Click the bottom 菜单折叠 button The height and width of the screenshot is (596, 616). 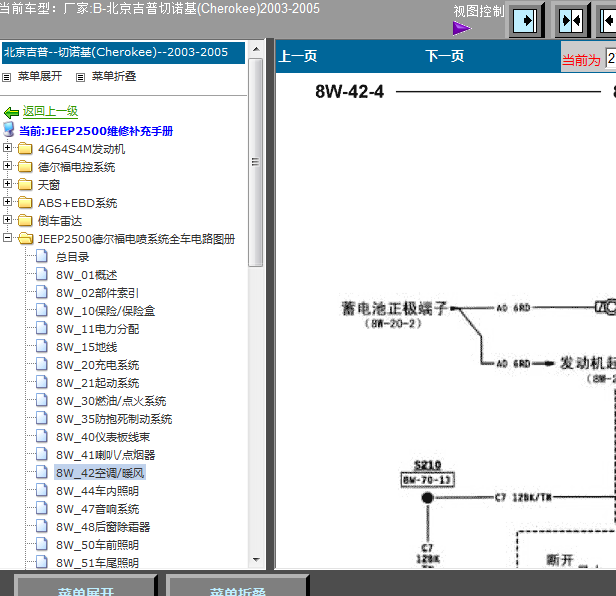(238, 586)
